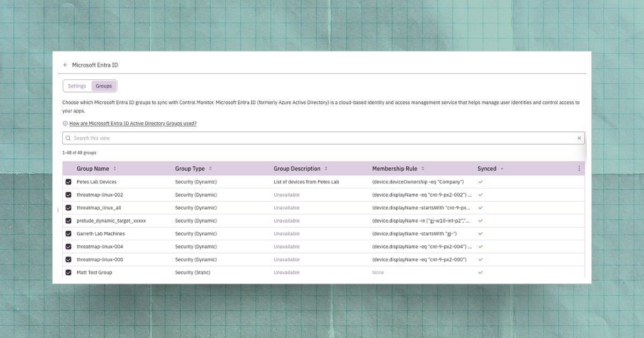Click synced checkmark for Matt Test Group

(480, 272)
